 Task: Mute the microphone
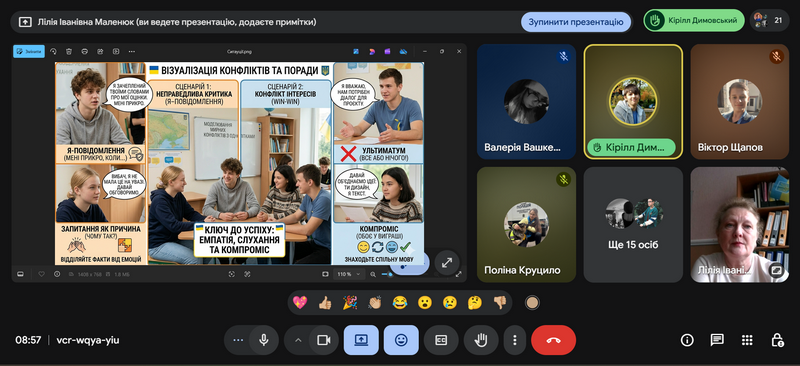point(264,340)
